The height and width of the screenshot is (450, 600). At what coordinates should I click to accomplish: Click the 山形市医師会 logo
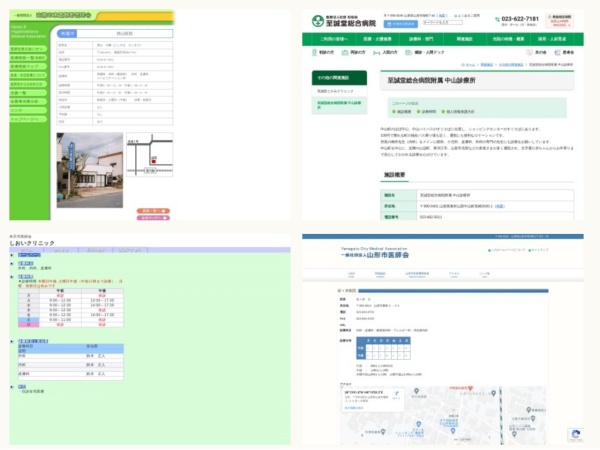pos(375,253)
